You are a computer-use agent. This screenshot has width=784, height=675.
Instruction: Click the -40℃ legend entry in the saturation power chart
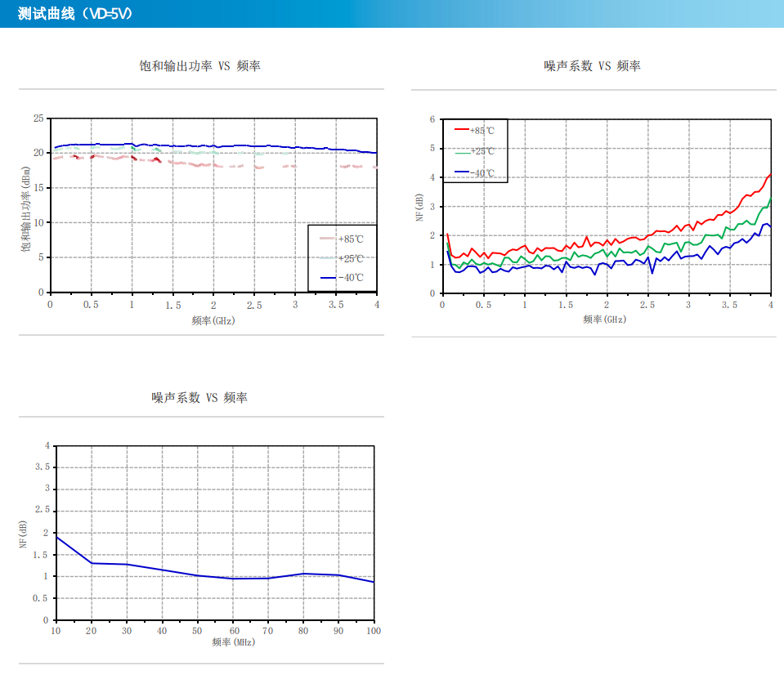[342, 277]
